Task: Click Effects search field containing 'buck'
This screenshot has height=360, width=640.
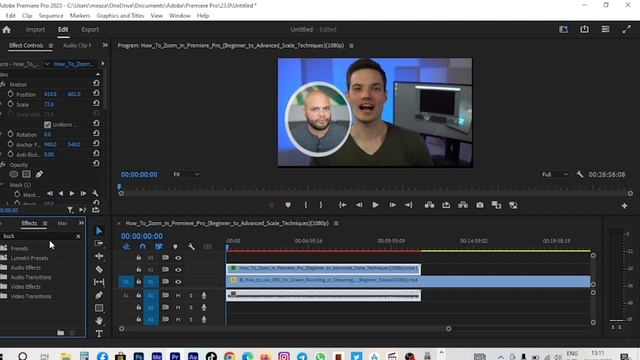Action: [x=38, y=236]
